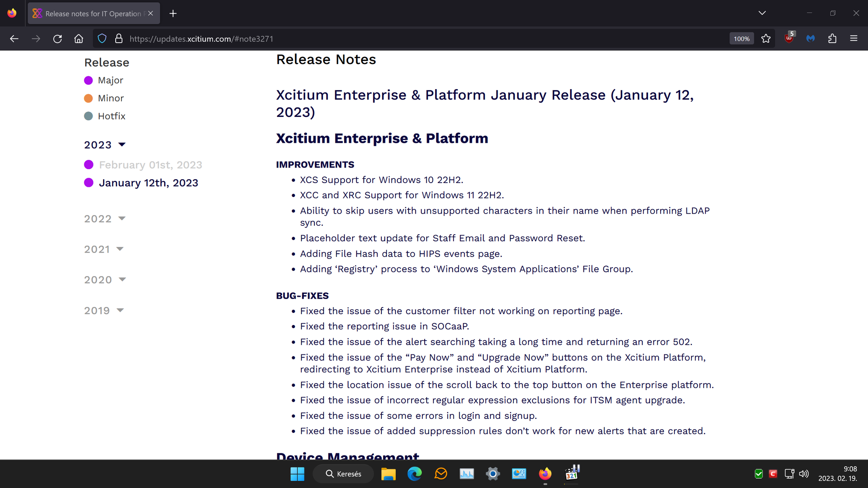This screenshot has width=868, height=488.
Task: Click the Xcitium January Release heading
Action: 485,103
